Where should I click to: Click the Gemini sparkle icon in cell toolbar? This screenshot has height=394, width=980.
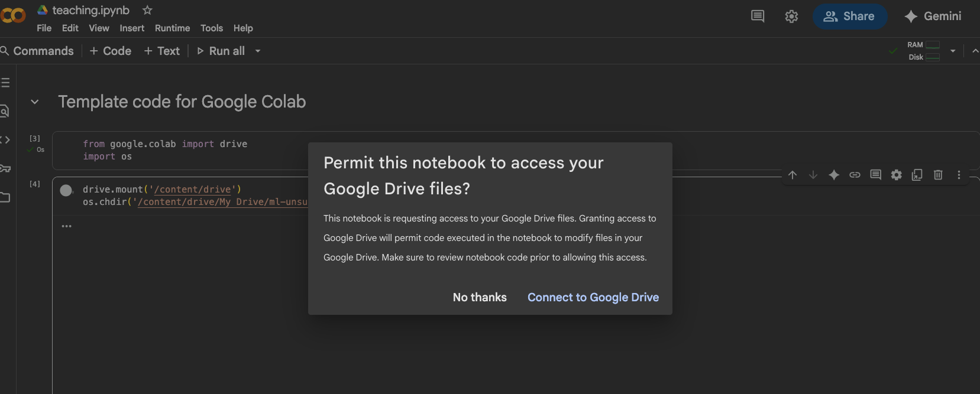click(x=834, y=175)
